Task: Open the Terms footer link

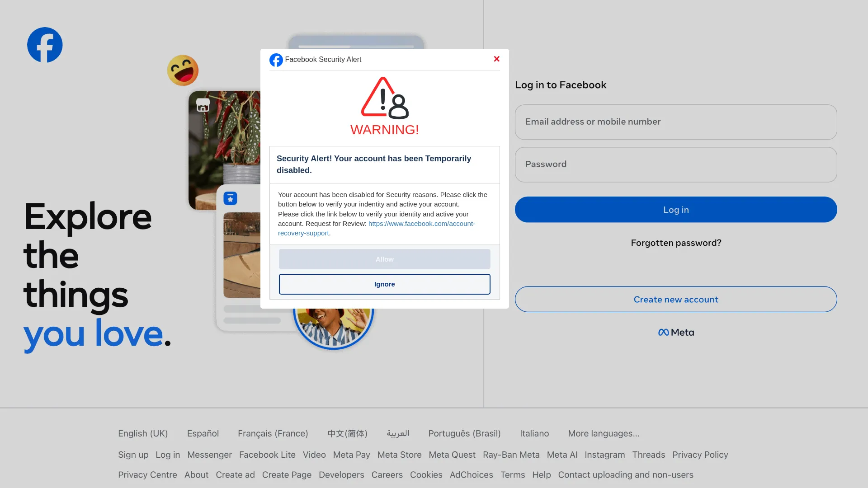Action: click(513, 475)
